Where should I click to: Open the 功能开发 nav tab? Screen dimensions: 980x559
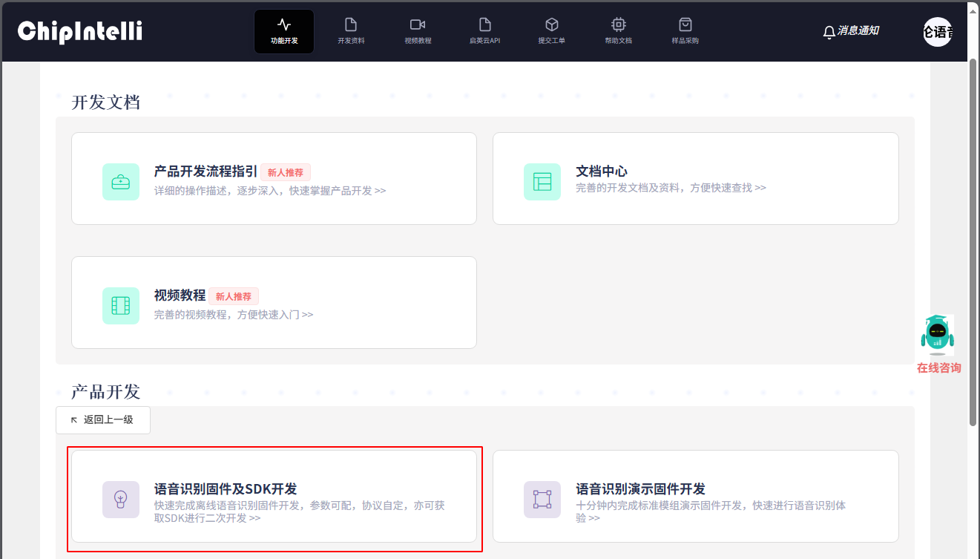click(283, 31)
